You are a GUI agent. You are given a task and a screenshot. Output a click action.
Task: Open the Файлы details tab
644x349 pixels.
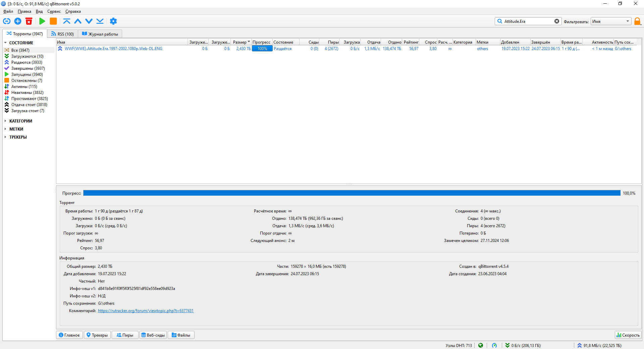181,335
